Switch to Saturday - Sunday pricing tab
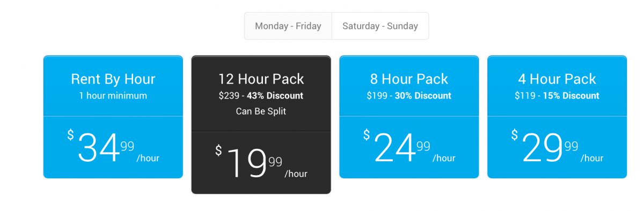 380,26
